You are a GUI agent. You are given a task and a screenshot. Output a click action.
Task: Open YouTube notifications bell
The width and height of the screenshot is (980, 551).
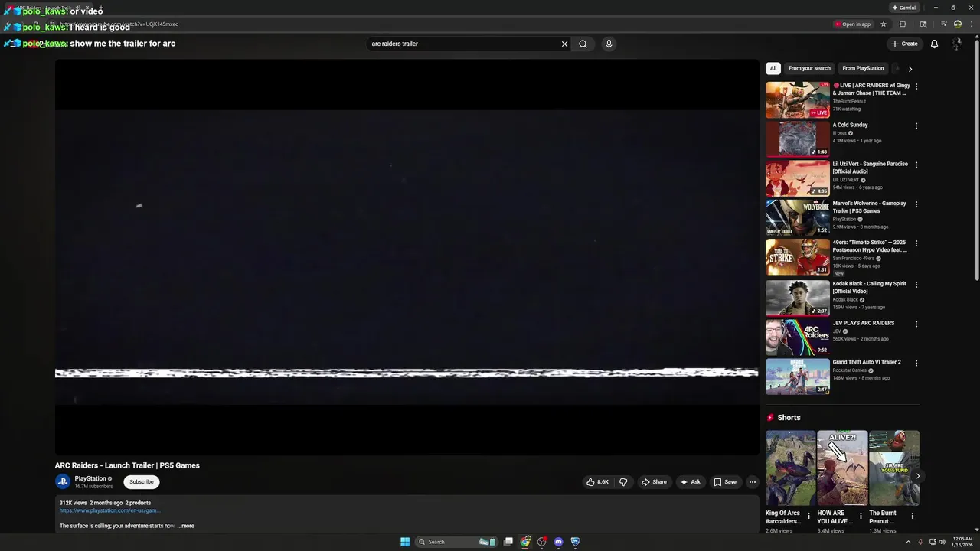click(934, 44)
